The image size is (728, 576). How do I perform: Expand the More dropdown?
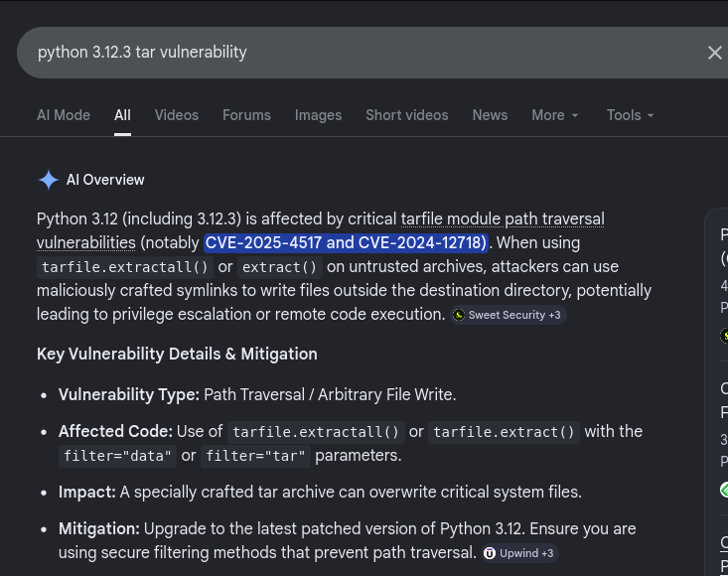click(x=555, y=115)
